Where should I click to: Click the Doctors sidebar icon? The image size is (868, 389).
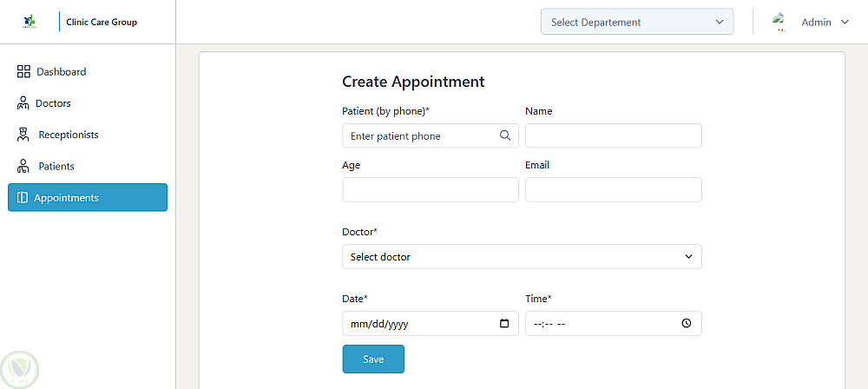click(23, 103)
